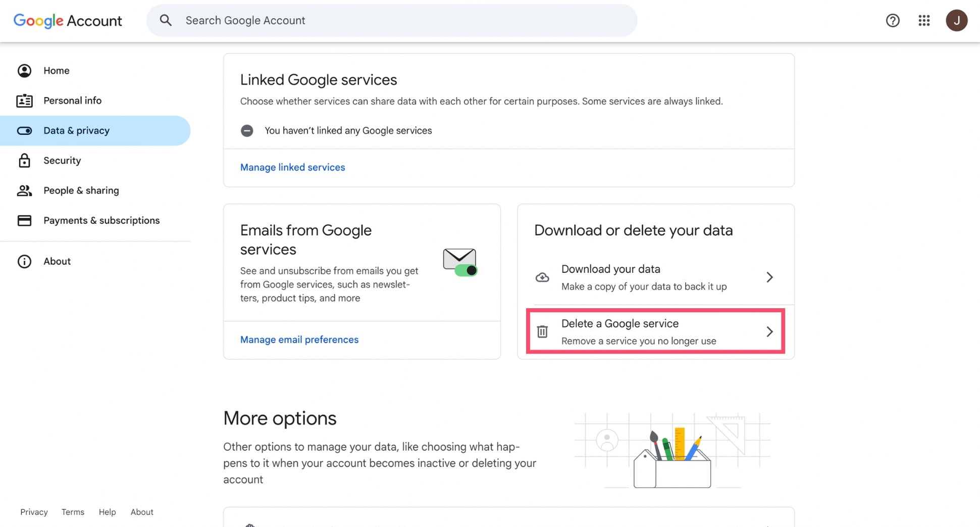Click the Google Account logo
980x527 pixels.
(x=67, y=21)
